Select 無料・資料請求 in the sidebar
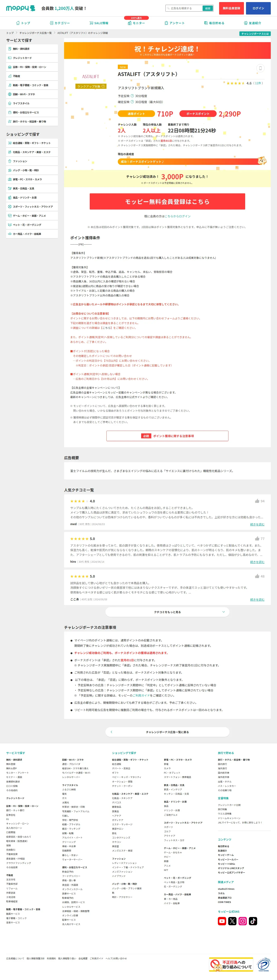Viewport: 277px width, 980px height. [x=32, y=49]
